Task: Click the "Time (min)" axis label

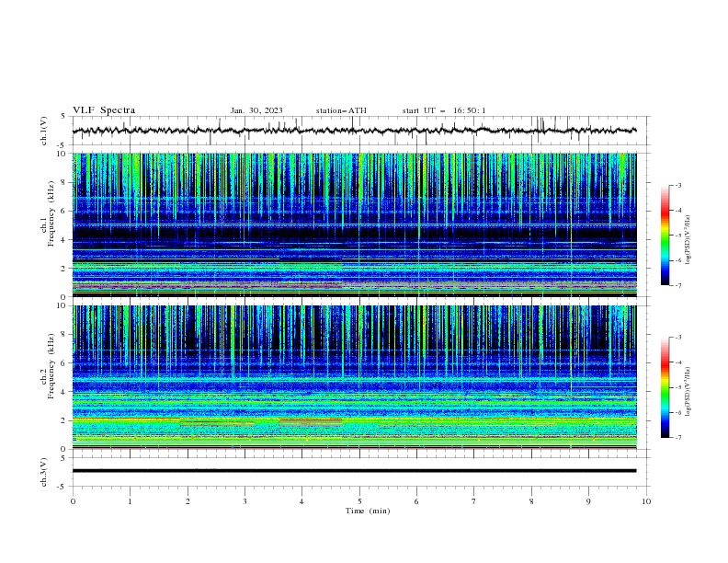Action: 368,511
